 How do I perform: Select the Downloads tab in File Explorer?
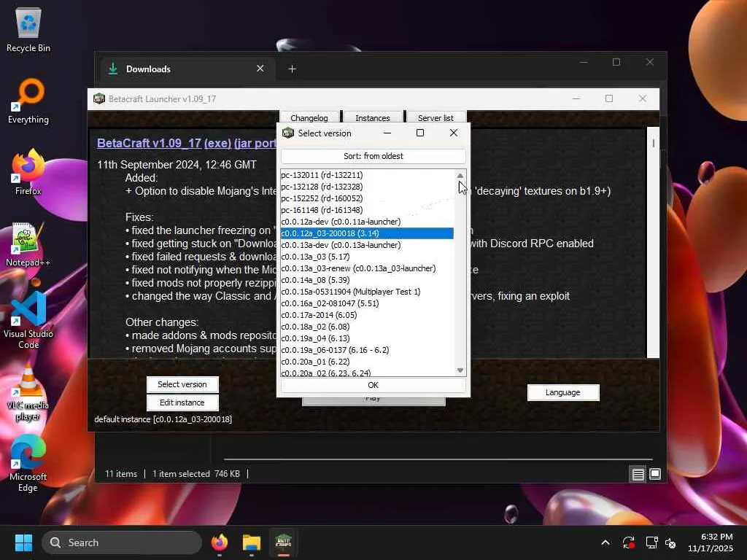click(x=186, y=69)
